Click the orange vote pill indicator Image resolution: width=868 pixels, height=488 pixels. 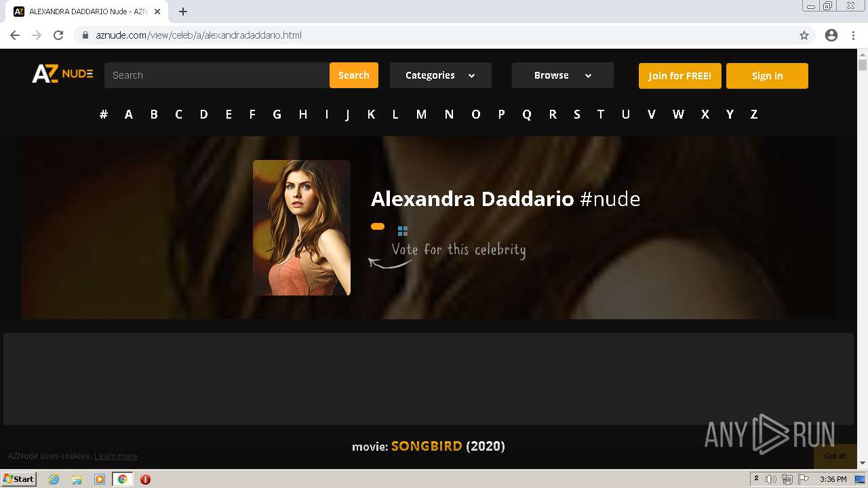378,226
